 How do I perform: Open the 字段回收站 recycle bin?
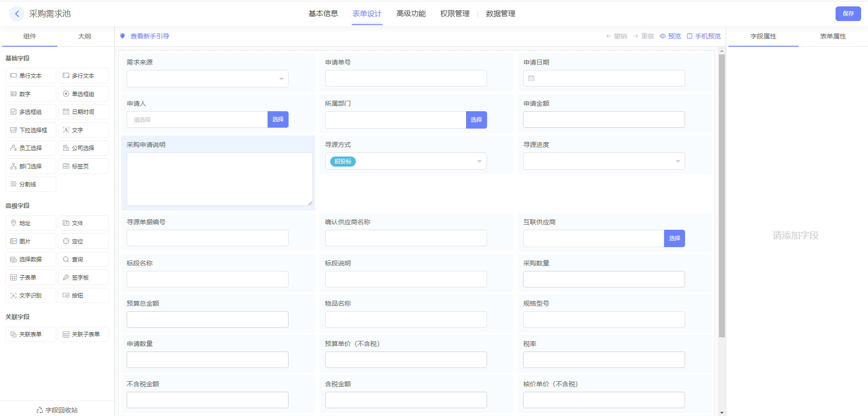click(57, 410)
